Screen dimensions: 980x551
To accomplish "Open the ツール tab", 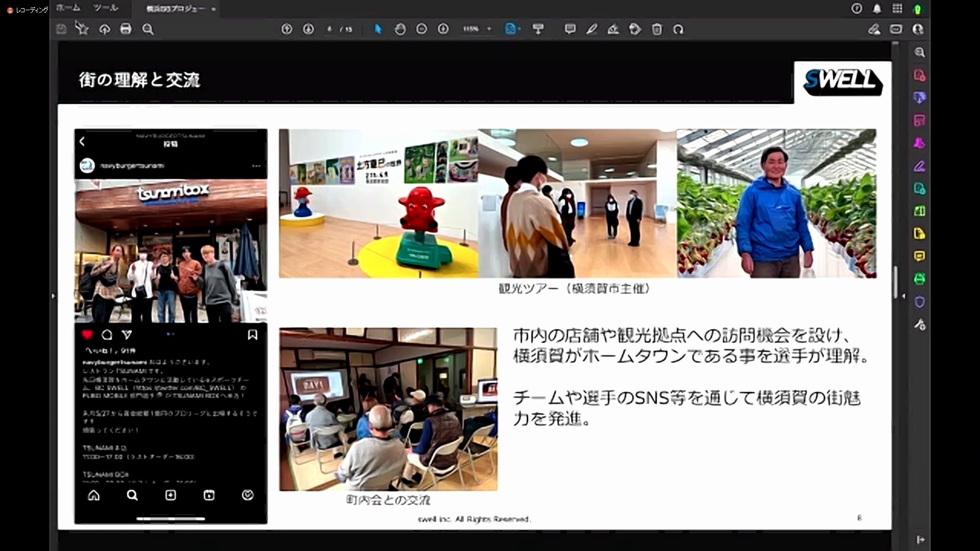I will pyautogui.click(x=106, y=8).
